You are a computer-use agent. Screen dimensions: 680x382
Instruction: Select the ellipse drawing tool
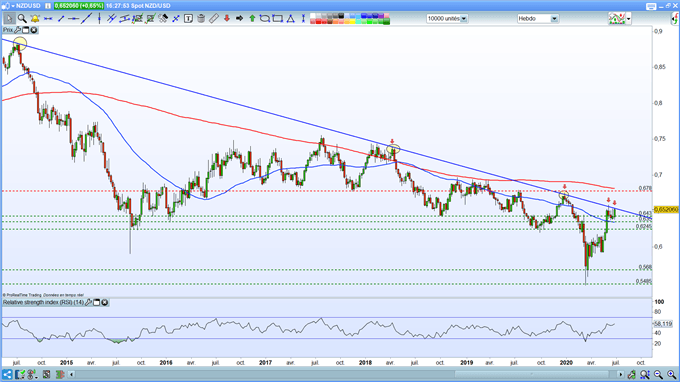tap(265, 19)
